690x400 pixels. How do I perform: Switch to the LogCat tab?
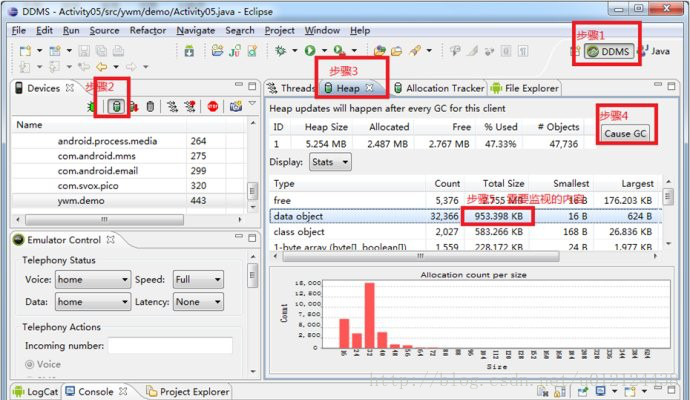point(36,391)
